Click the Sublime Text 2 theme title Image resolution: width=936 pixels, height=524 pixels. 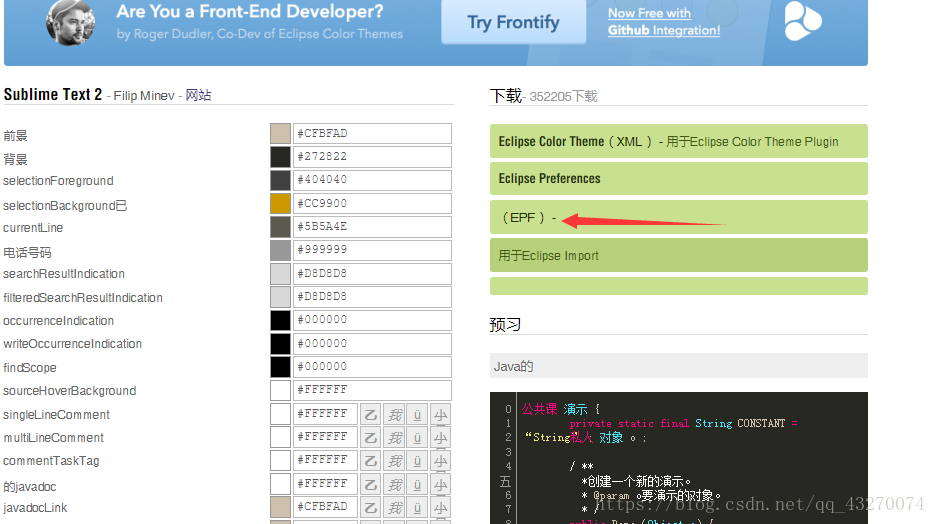point(53,94)
